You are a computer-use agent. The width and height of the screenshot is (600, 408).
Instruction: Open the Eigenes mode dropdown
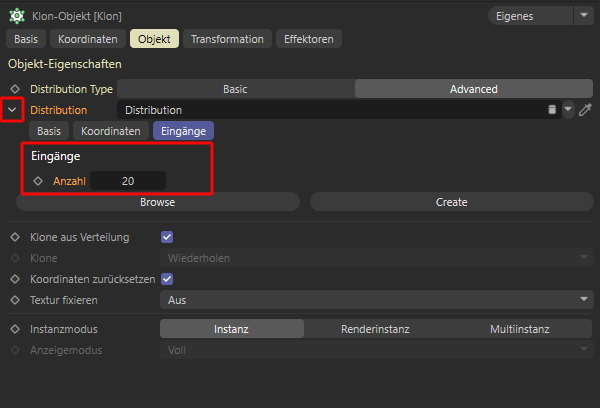[541, 16]
